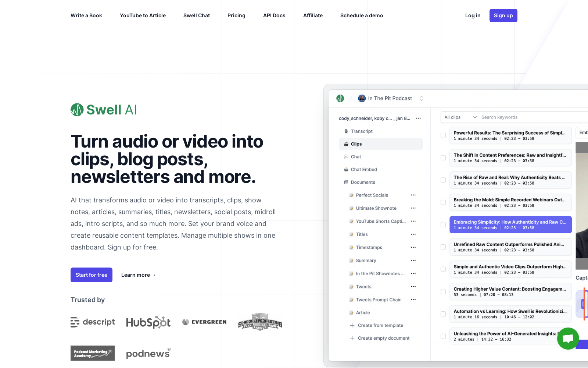Viewport: 588px width, 368px height.
Task: Click the plus icon for Create from template
Action: [352, 325]
